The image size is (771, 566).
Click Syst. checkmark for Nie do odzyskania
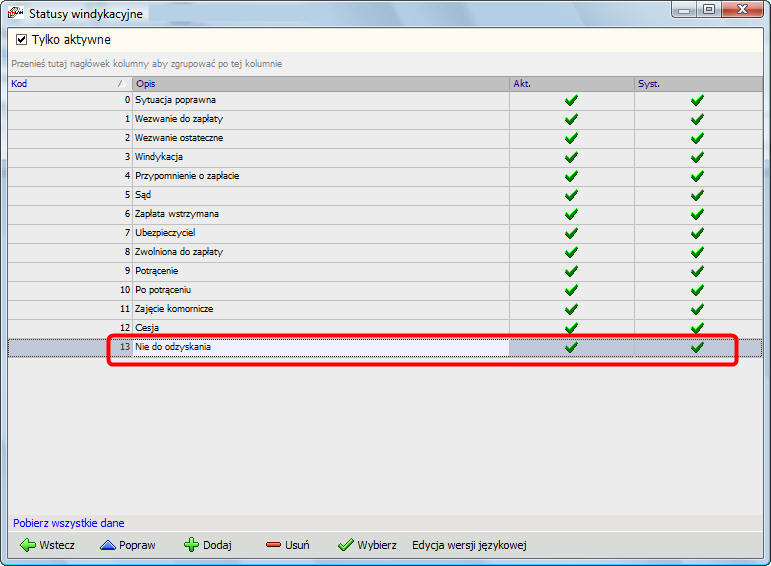pos(697,347)
